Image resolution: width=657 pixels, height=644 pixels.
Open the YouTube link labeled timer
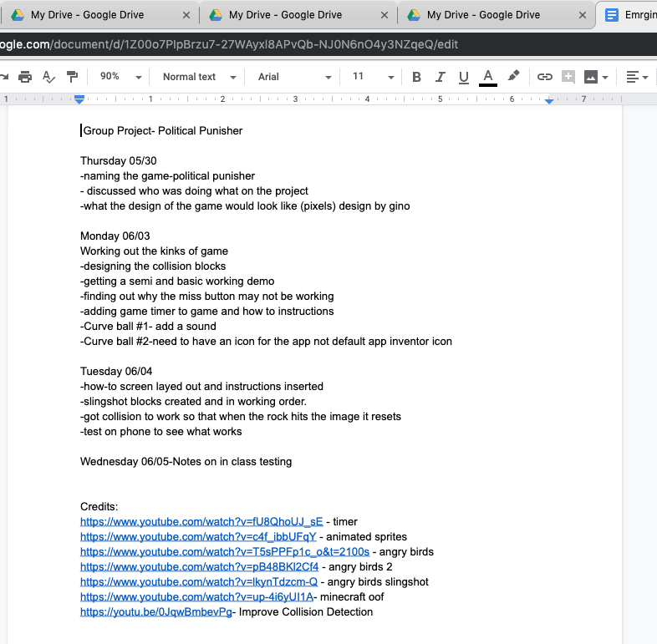(x=201, y=522)
